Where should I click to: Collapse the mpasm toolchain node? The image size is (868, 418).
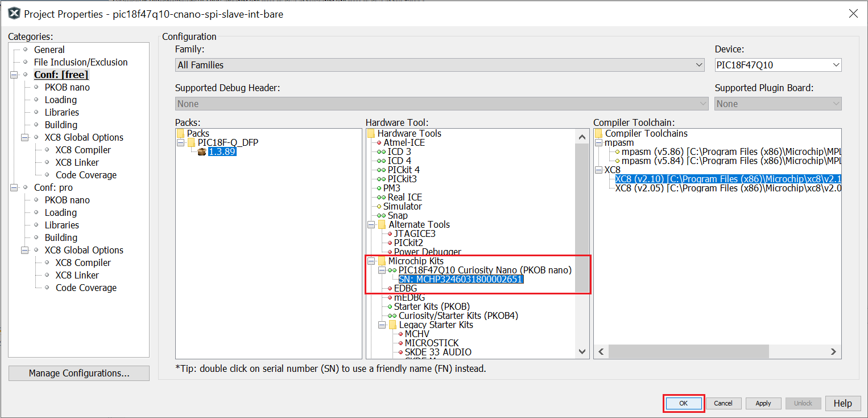(x=599, y=142)
